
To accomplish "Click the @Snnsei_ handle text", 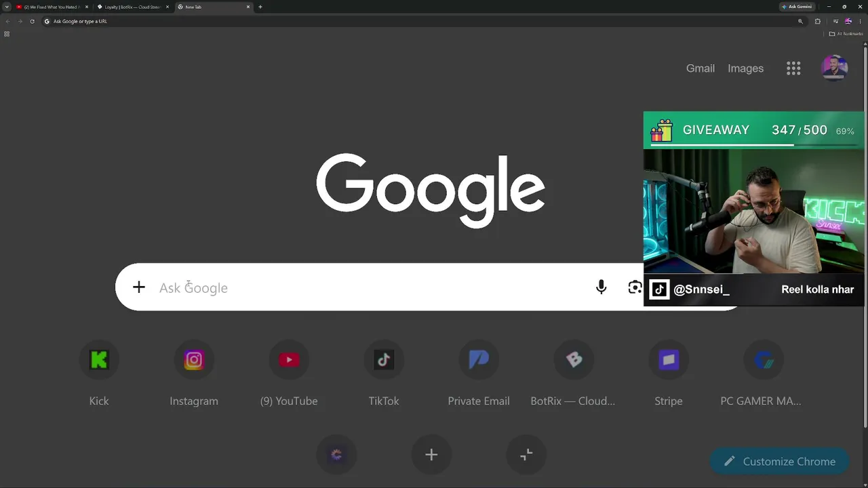I will (x=701, y=289).
